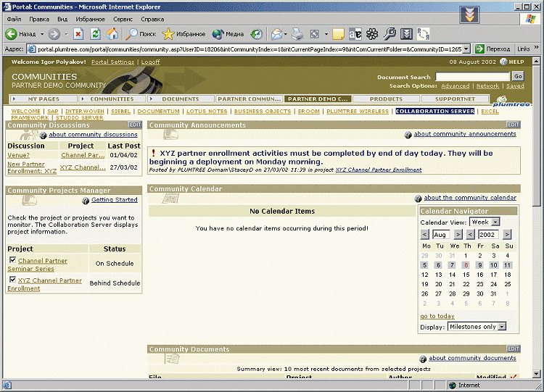Click the download arrow icon beside window controls
Image resolution: width=544 pixels, height=392 pixels.
click(469, 15)
